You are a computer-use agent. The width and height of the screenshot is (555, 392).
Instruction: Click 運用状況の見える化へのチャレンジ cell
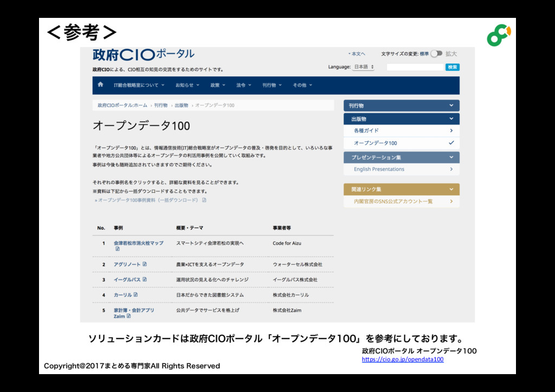tap(212, 279)
